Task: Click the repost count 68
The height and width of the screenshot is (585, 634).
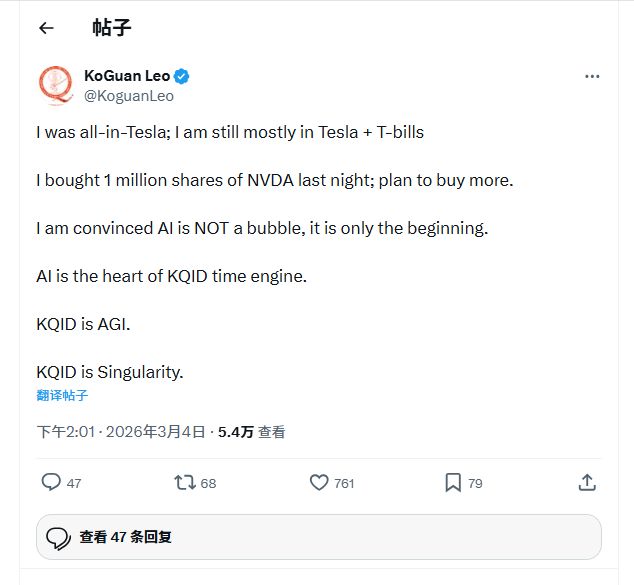Action: (x=208, y=483)
